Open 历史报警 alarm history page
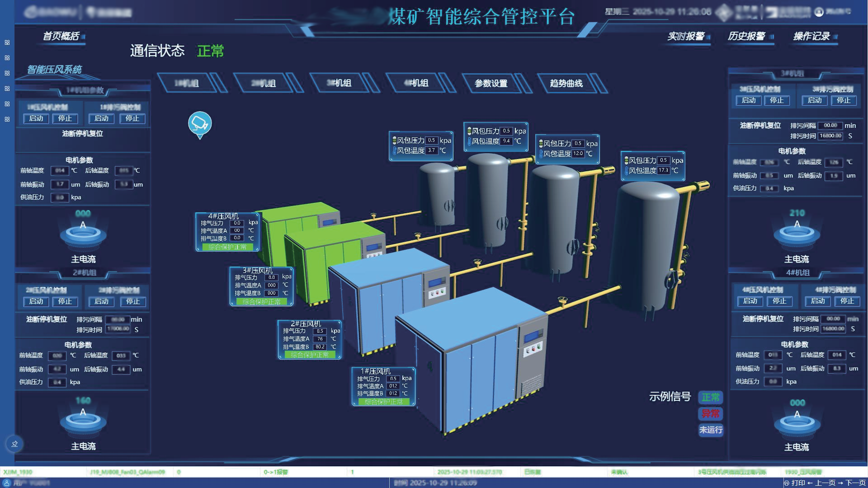 point(746,37)
